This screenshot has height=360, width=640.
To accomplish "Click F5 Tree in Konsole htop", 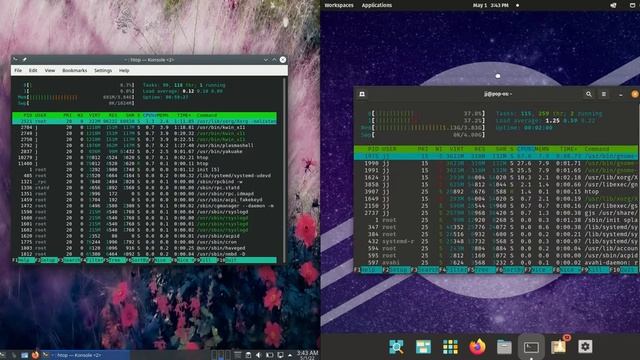I will coord(116,260).
